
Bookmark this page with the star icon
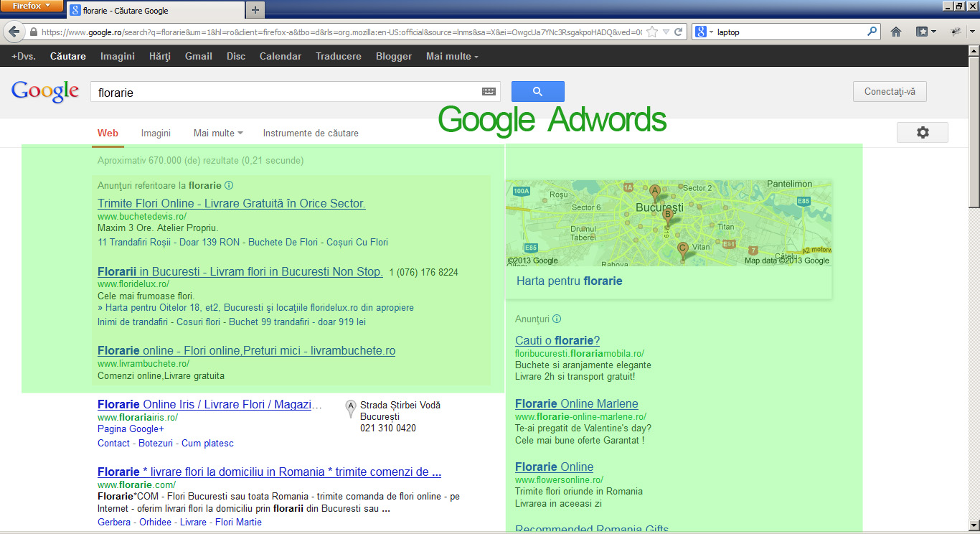(x=652, y=32)
